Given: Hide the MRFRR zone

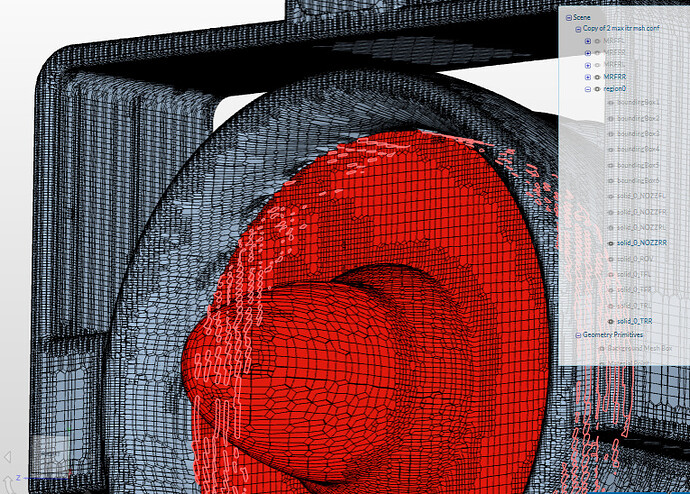Looking at the screenshot, I should point(598,77).
